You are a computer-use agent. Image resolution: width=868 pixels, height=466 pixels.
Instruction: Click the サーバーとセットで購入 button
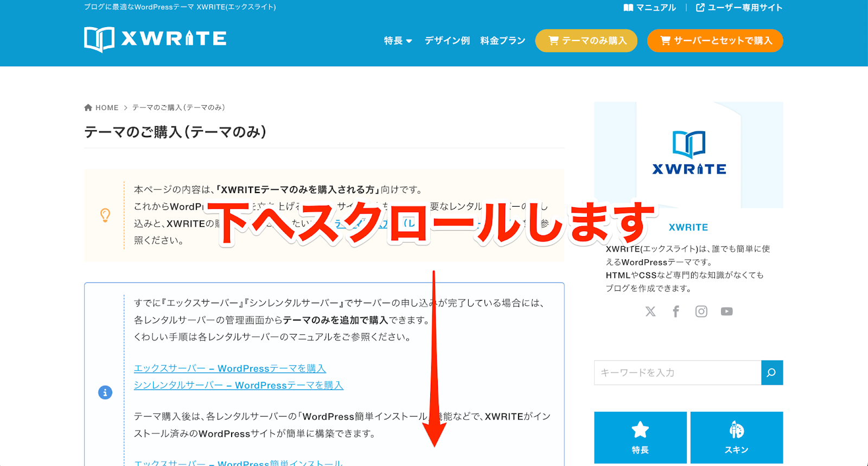(x=715, y=41)
